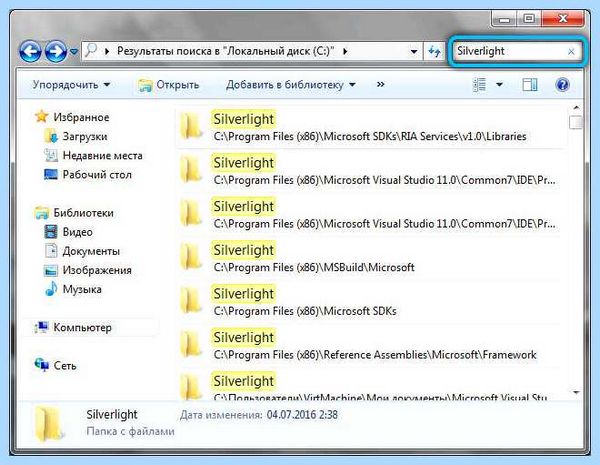Click the Библиотеки icon
Viewport: 600px width, 465px height.
point(41,212)
